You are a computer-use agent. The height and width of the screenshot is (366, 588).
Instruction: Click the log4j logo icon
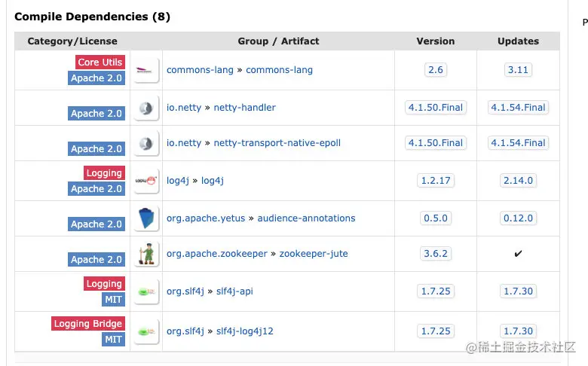click(146, 181)
